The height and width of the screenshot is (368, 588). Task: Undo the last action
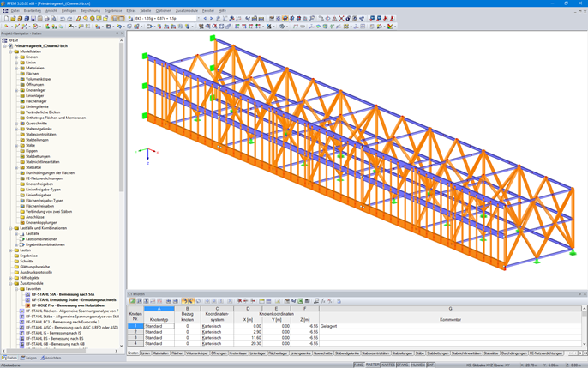(63, 18)
